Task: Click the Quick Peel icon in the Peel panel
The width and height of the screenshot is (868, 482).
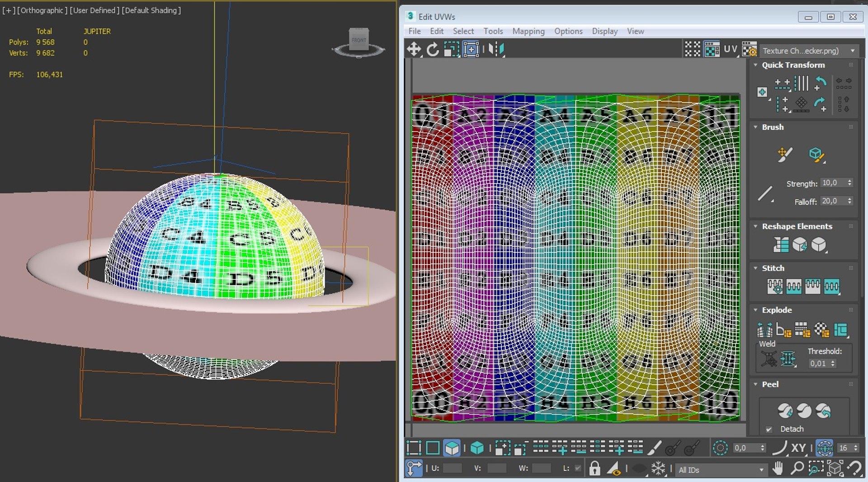Action: pos(785,411)
